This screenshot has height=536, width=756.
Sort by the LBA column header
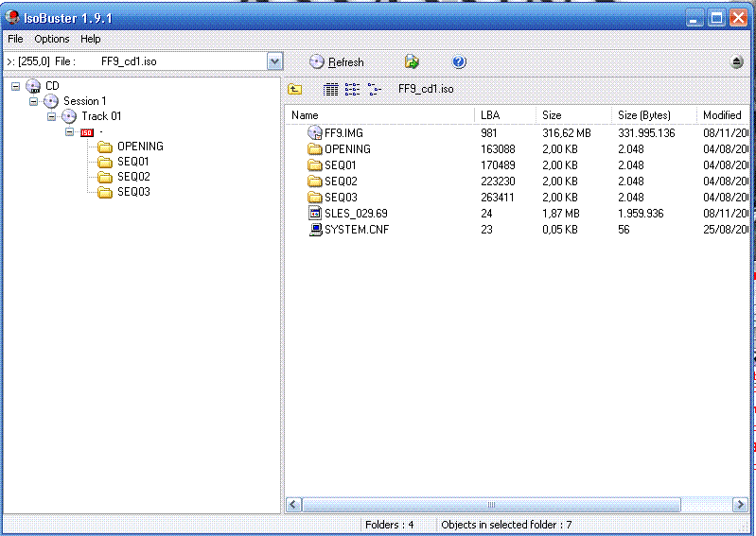(505, 115)
